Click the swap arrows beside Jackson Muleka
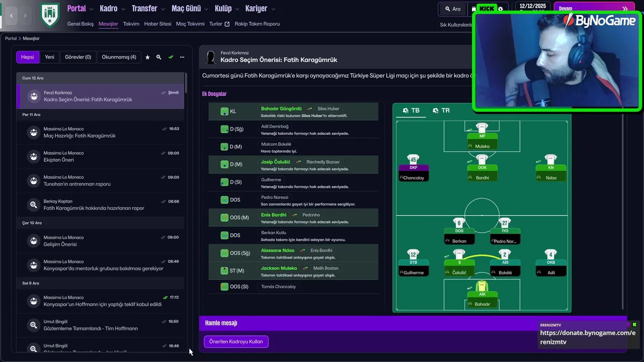644x362 pixels. 305,268
